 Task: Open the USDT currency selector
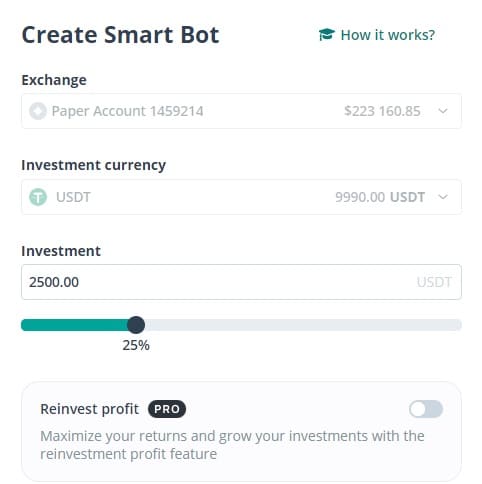point(241,197)
